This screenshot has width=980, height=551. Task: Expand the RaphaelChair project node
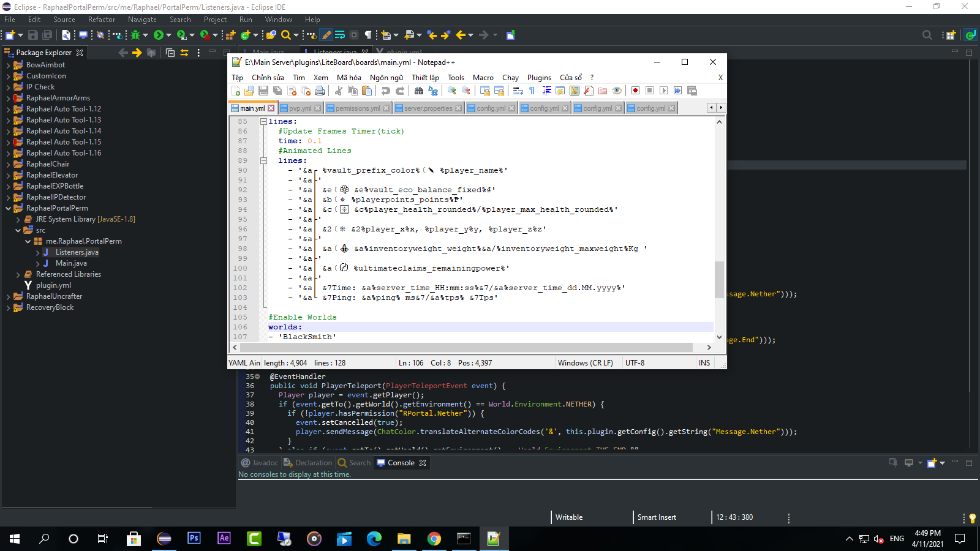(8, 164)
